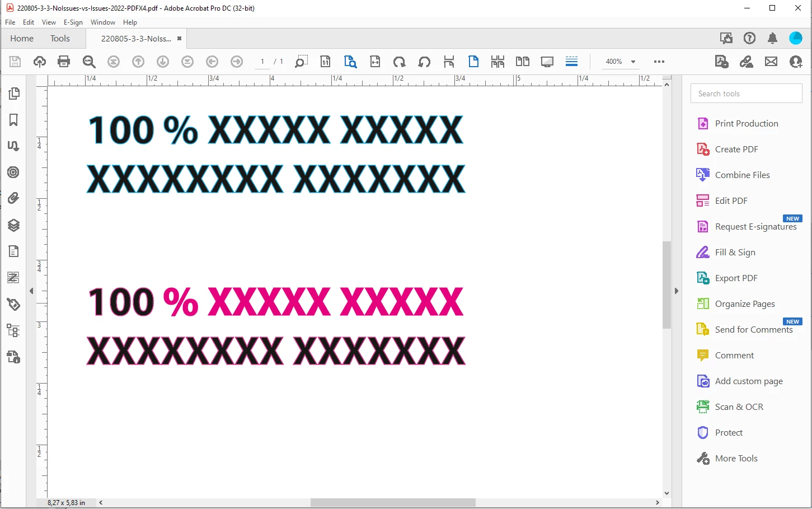Open the Organize Pages tool
The height and width of the screenshot is (509, 812).
736,304
